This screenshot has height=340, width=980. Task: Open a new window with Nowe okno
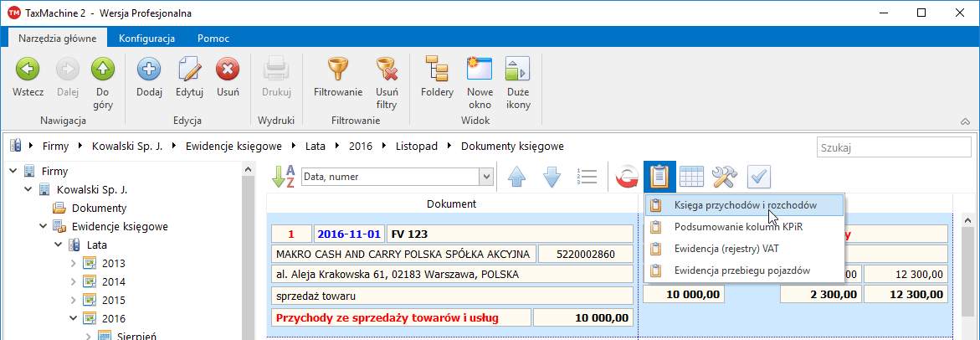[480, 83]
